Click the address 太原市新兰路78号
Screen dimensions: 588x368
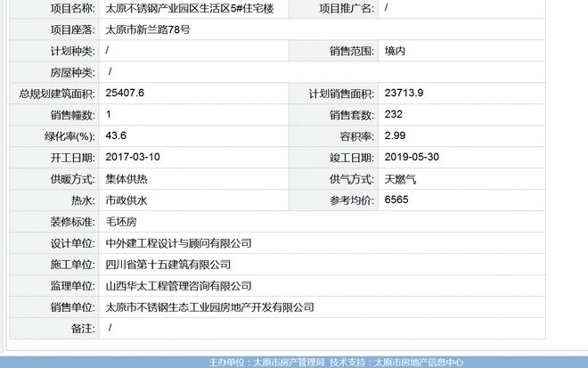pyautogui.click(x=148, y=29)
